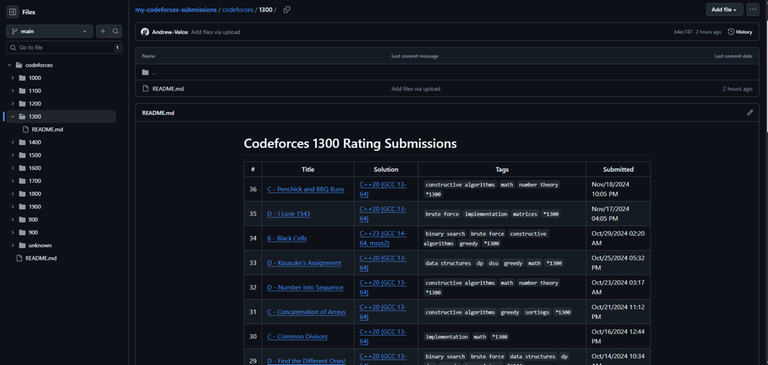768x365 pixels.
Task: Click 'matrices' tag in row 35
Action: (x=525, y=214)
